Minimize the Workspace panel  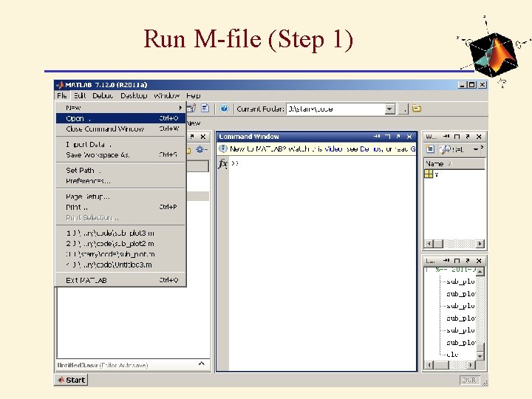pyautogui.click(x=446, y=137)
